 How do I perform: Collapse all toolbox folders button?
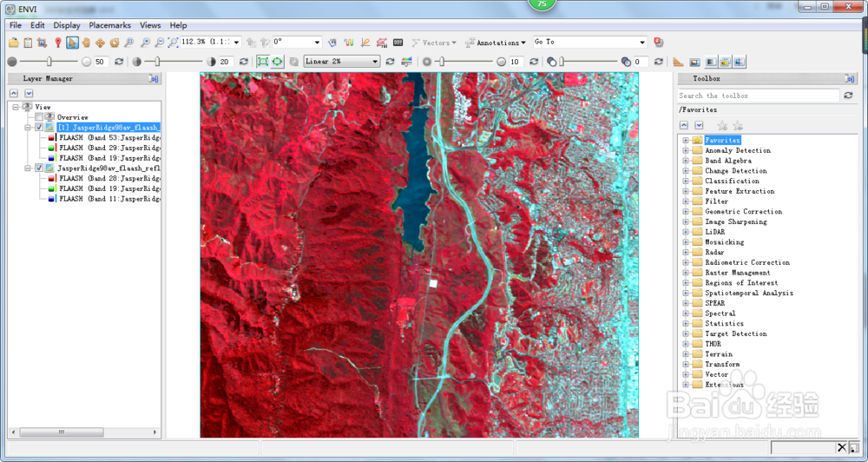tap(684, 126)
